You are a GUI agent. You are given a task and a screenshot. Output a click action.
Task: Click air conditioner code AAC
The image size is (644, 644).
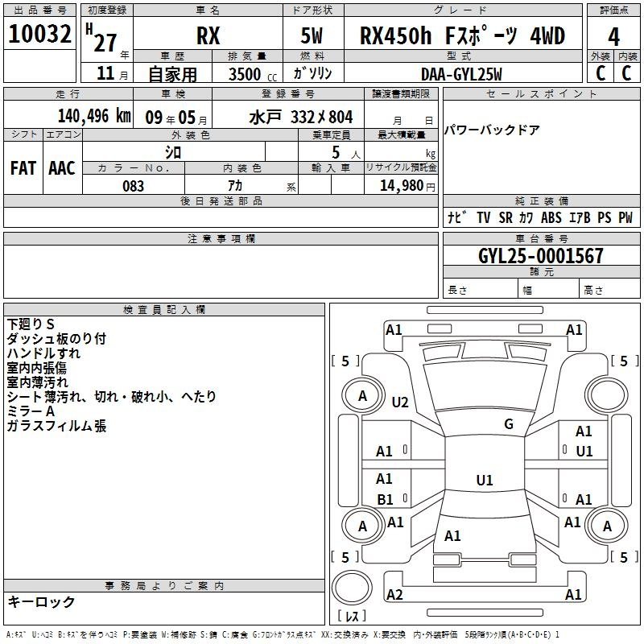coord(62,168)
